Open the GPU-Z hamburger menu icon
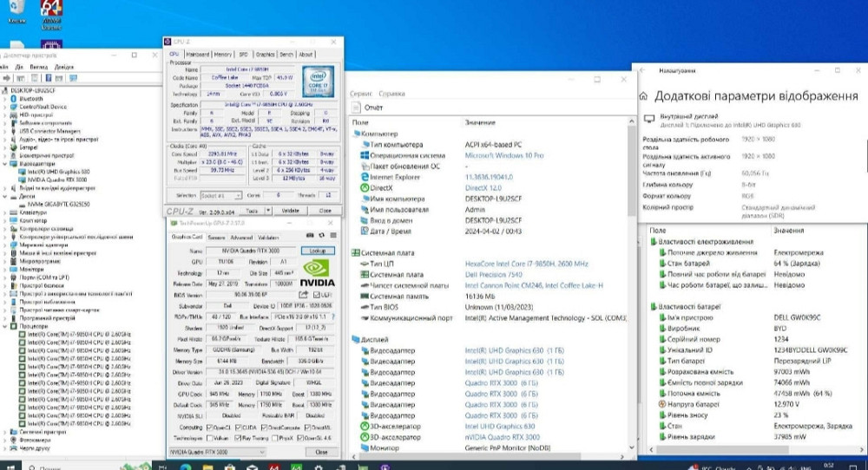Viewport: 868px width, 470px height. pos(333,236)
